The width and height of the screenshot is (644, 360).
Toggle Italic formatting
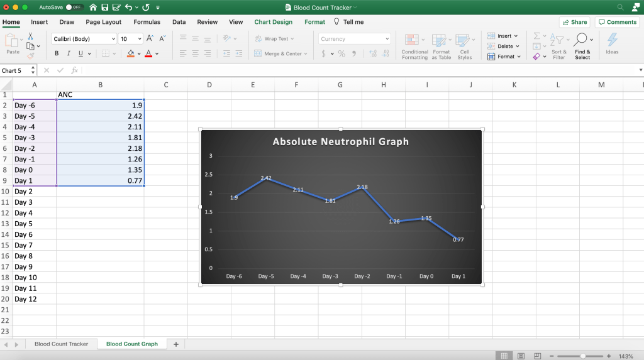tap(67, 53)
